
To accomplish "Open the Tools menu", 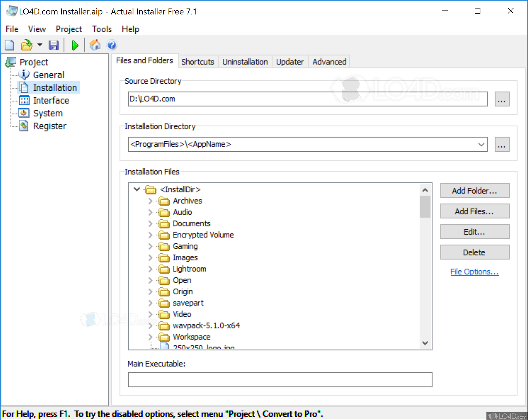I will pos(101,29).
